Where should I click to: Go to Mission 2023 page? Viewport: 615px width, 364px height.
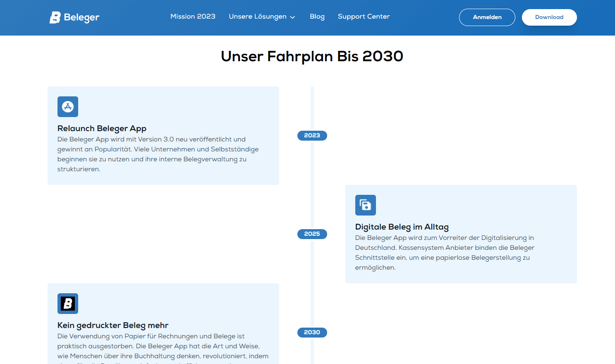pyautogui.click(x=193, y=17)
